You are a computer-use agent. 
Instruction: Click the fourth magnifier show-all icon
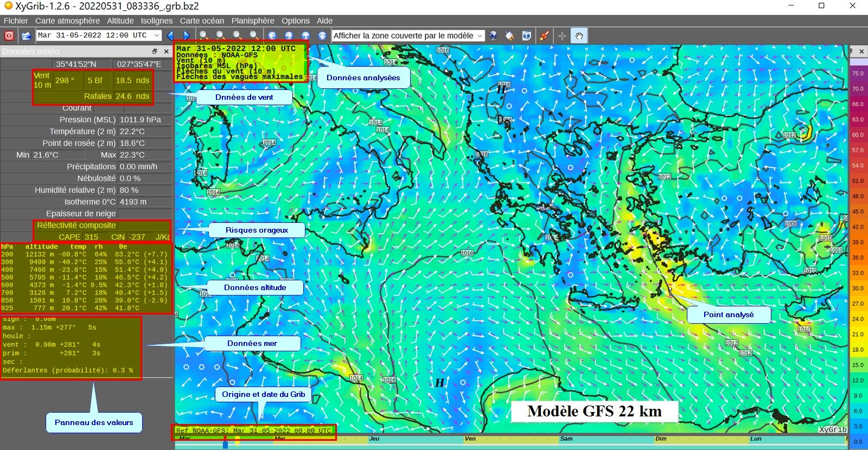pyautogui.click(x=254, y=36)
